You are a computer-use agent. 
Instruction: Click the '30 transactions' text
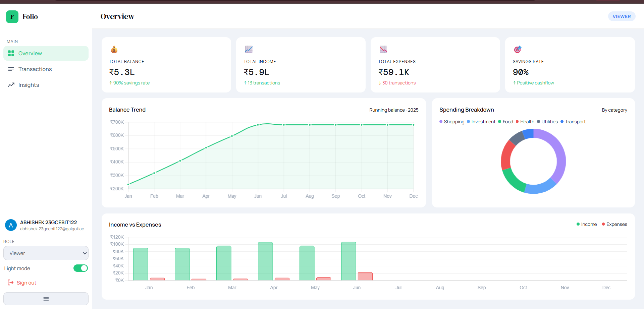[399, 83]
